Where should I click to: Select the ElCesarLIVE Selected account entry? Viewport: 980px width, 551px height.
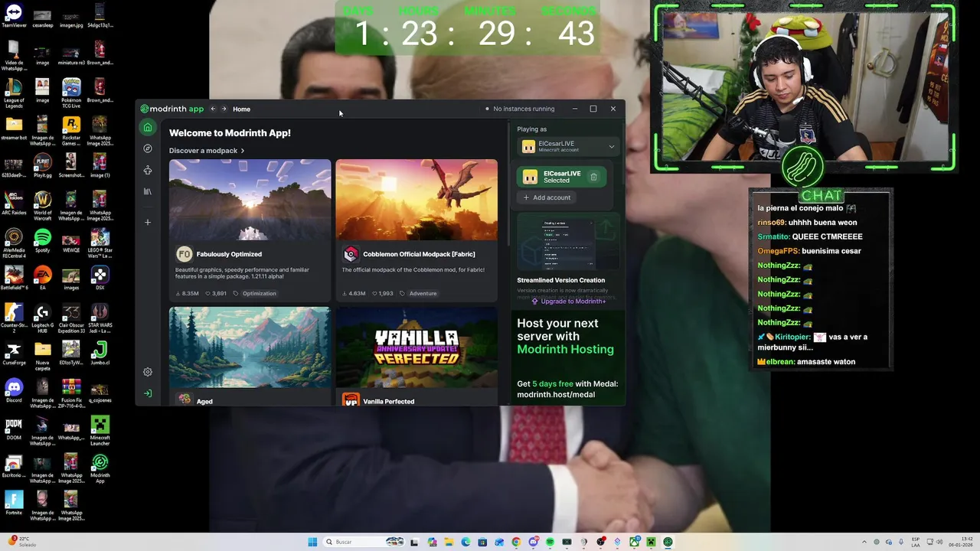(x=562, y=177)
